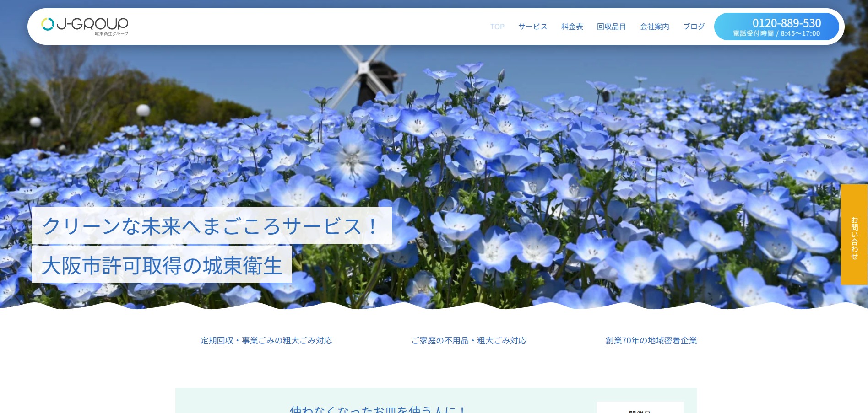Click the 大阪市許可取得の城東衛生 caption
Viewport: 868px width, 413px height.
pyautogui.click(x=162, y=265)
